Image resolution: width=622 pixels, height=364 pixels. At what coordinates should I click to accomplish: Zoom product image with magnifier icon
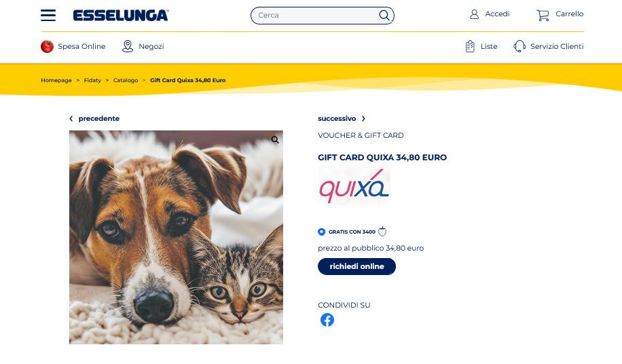click(275, 140)
